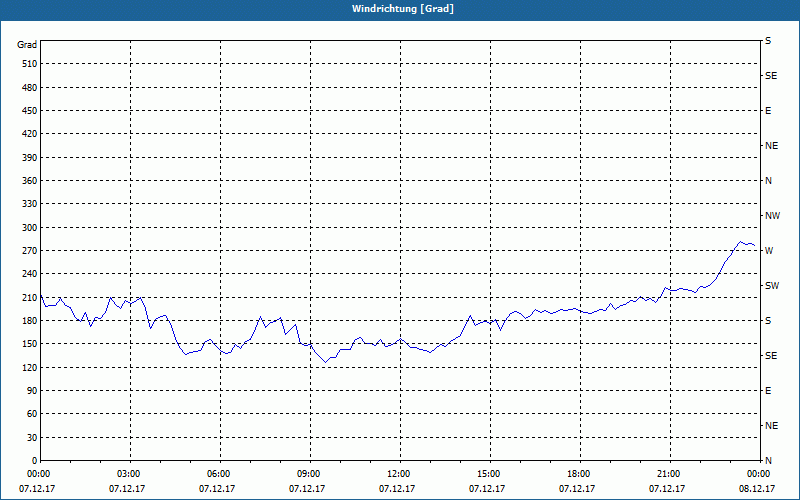Click the 08.12.17 date label
This screenshot has height=500, width=800.
[x=757, y=489]
